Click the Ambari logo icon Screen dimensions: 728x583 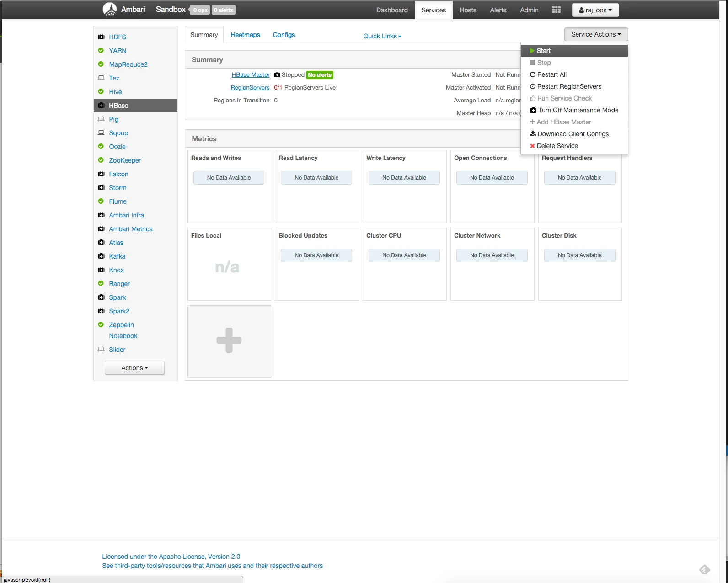point(110,9)
